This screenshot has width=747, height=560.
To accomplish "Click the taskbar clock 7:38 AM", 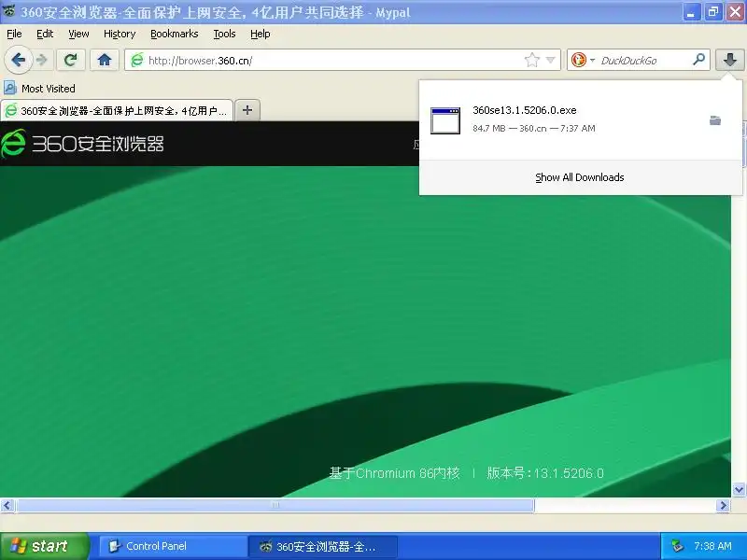I will pos(712,546).
